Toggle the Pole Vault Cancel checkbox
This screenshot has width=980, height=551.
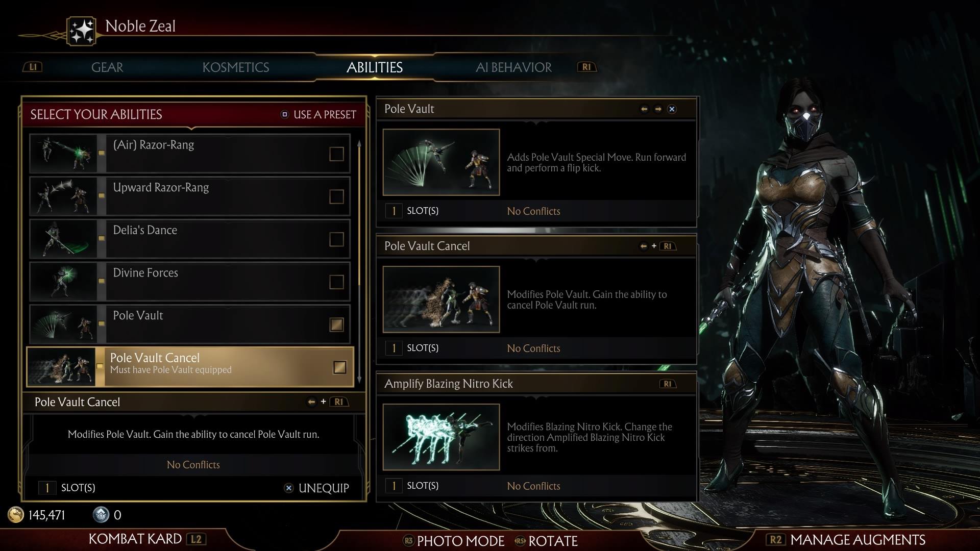click(339, 367)
